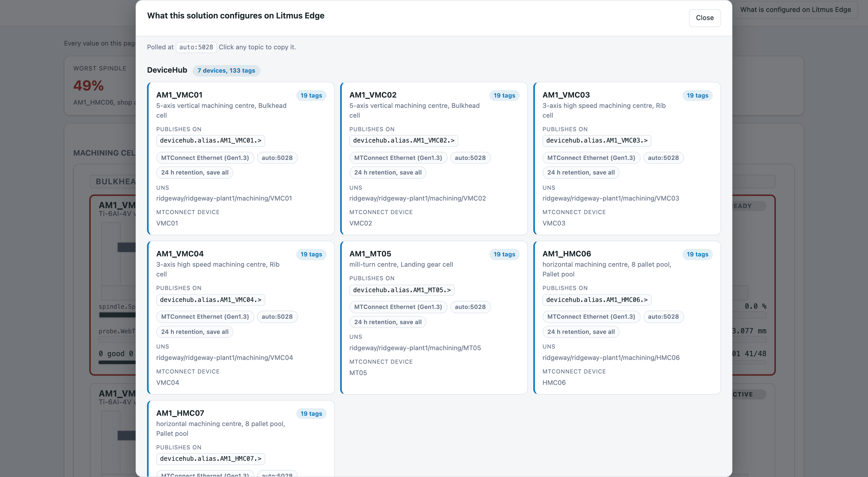868x477 pixels.
Task: Select the AM1_VMC04 card title
Action: coord(180,254)
